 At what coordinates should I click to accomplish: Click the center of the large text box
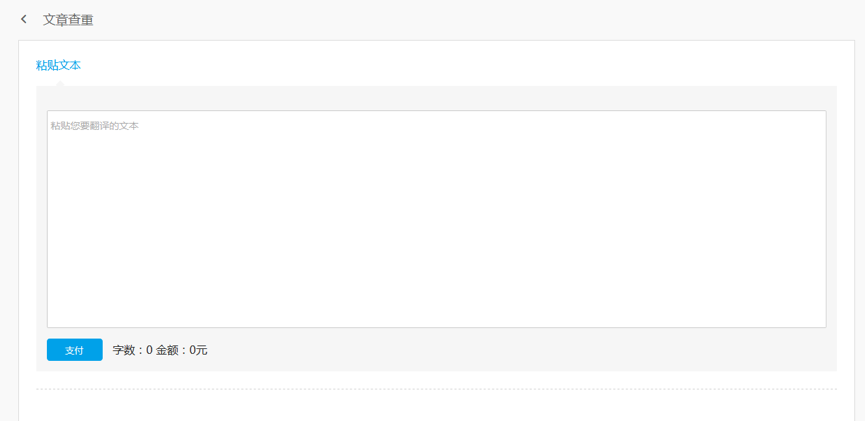click(x=436, y=218)
